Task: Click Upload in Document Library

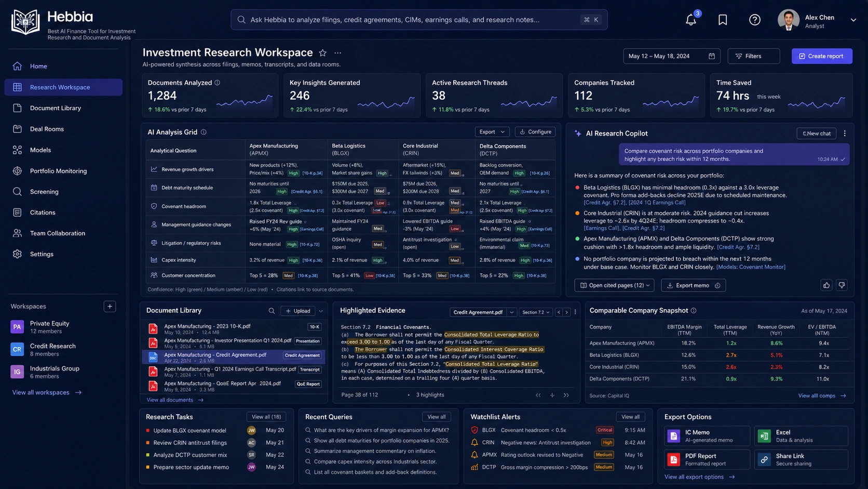Action: (x=298, y=311)
